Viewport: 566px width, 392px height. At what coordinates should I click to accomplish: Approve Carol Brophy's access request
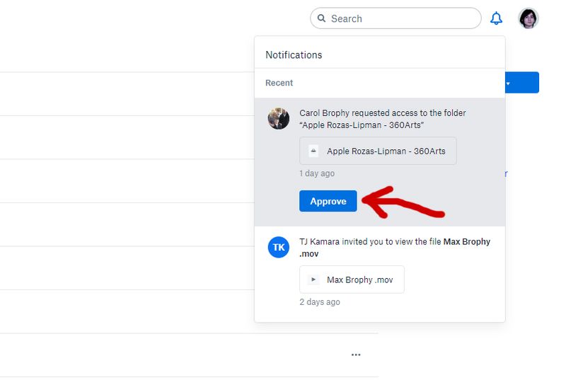point(328,201)
